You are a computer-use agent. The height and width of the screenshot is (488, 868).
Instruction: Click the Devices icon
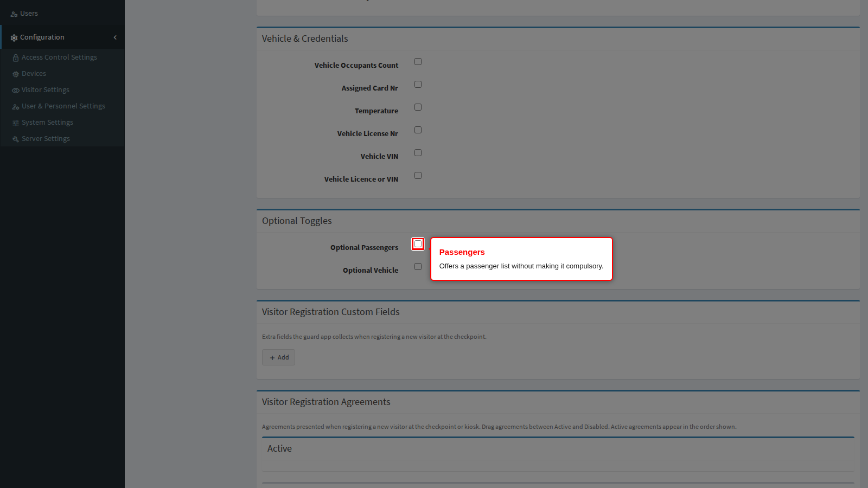click(16, 74)
